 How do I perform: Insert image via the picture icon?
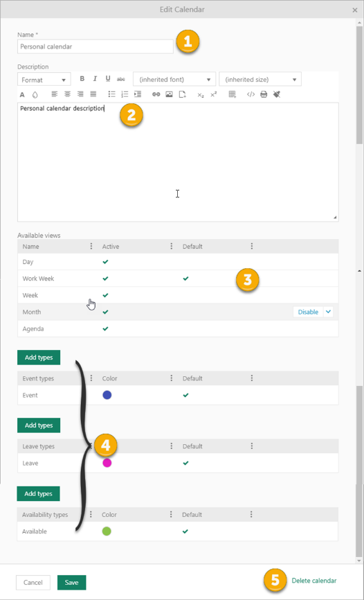coord(169,94)
